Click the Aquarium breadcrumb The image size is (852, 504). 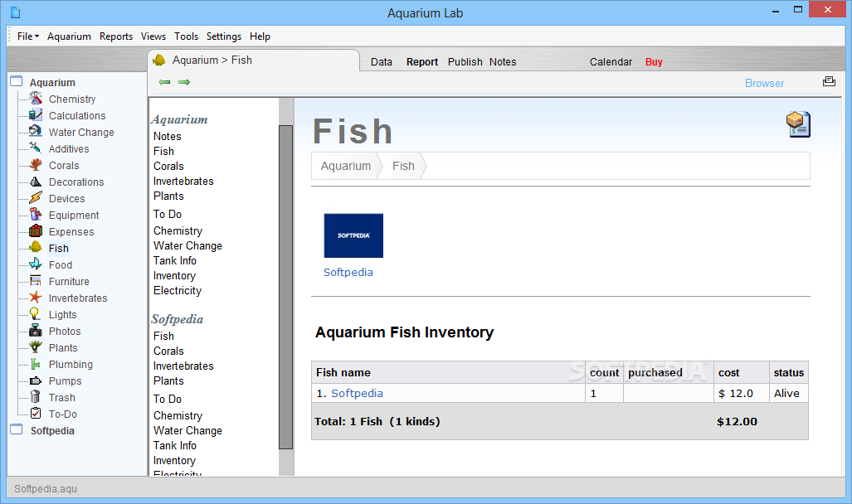click(x=346, y=166)
